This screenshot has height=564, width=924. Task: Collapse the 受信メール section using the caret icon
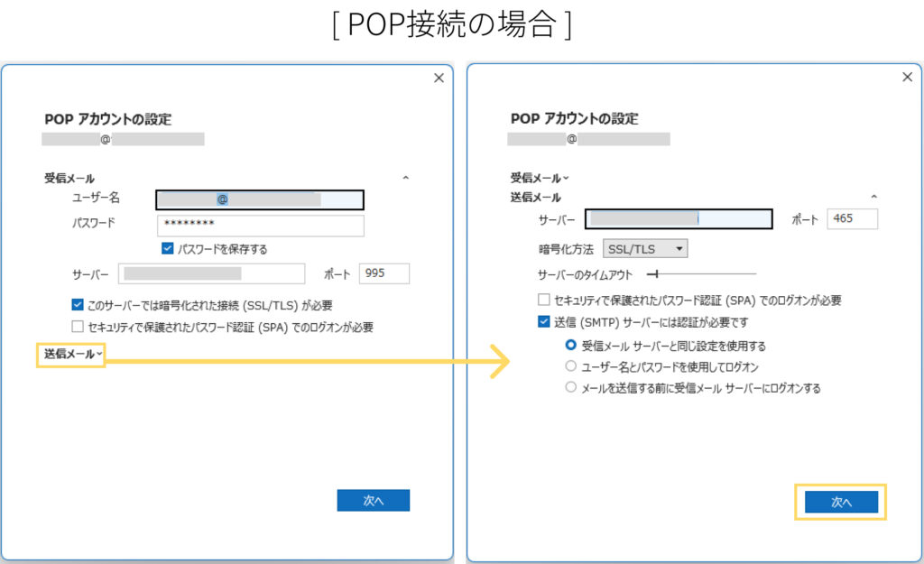pyautogui.click(x=405, y=179)
